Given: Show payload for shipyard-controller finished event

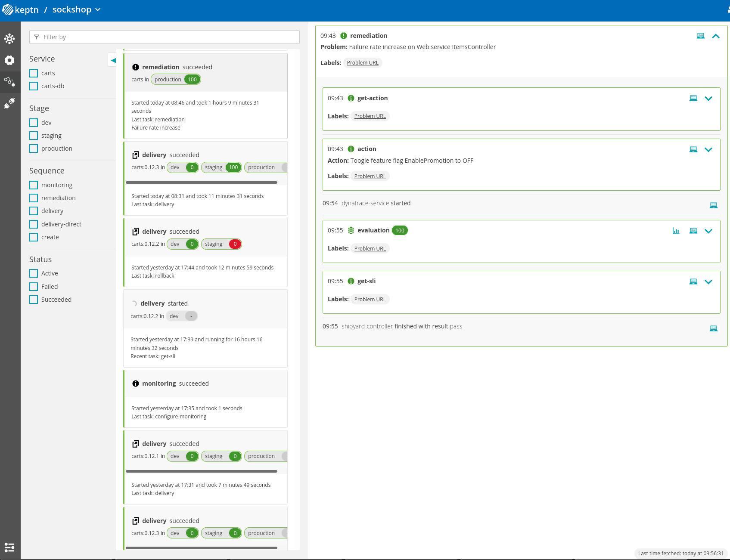Looking at the screenshot, I should click(714, 328).
